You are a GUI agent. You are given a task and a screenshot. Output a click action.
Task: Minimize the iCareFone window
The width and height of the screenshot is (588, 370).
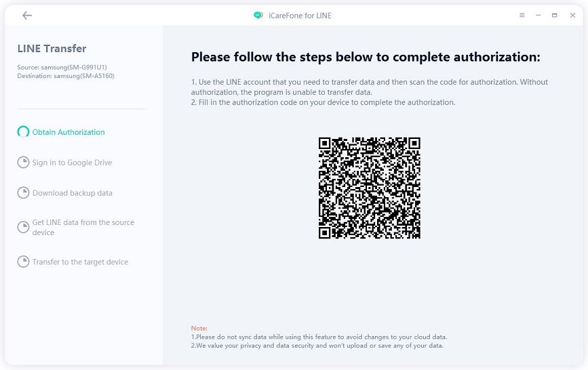tap(538, 16)
